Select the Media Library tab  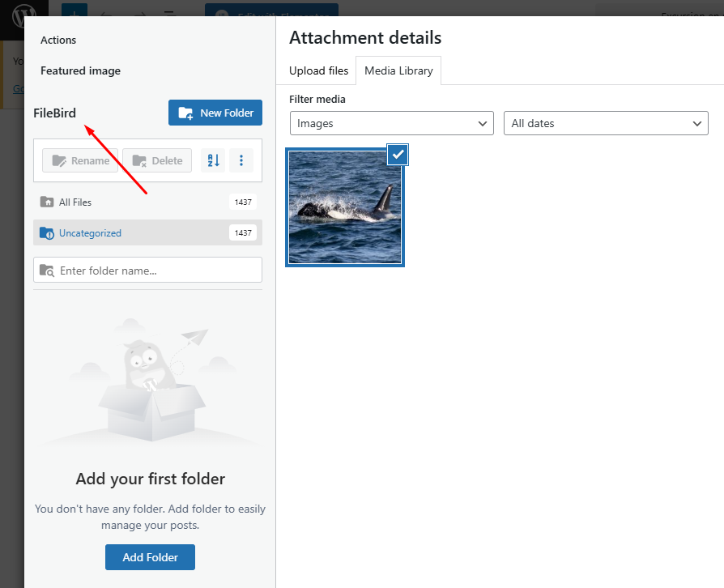click(398, 70)
